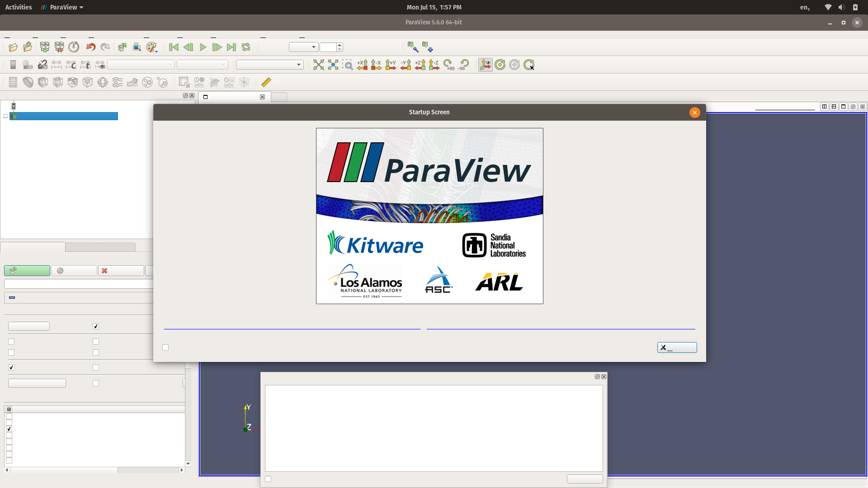The height and width of the screenshot is (488, 868).
Task: Close the Startup Screen with dialog button
Action: (677, 347)
